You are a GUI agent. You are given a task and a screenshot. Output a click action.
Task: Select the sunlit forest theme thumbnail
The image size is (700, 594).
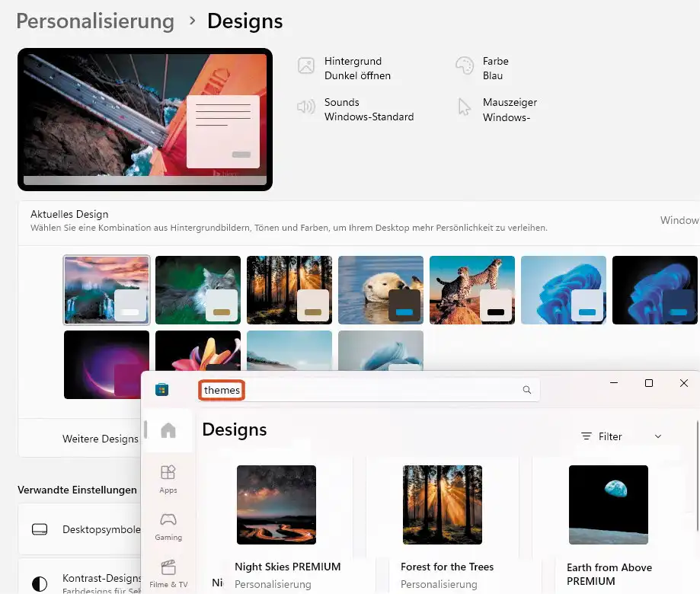289,289
